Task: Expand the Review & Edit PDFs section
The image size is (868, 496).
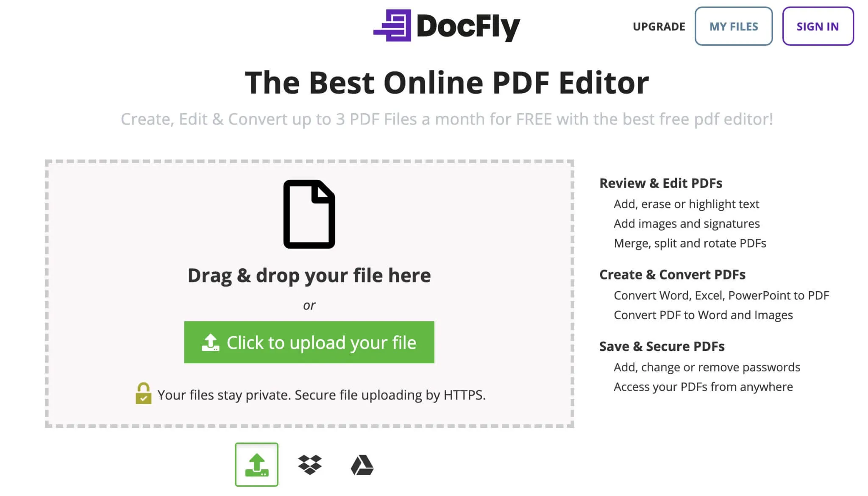Action: [x=661, y=182]
